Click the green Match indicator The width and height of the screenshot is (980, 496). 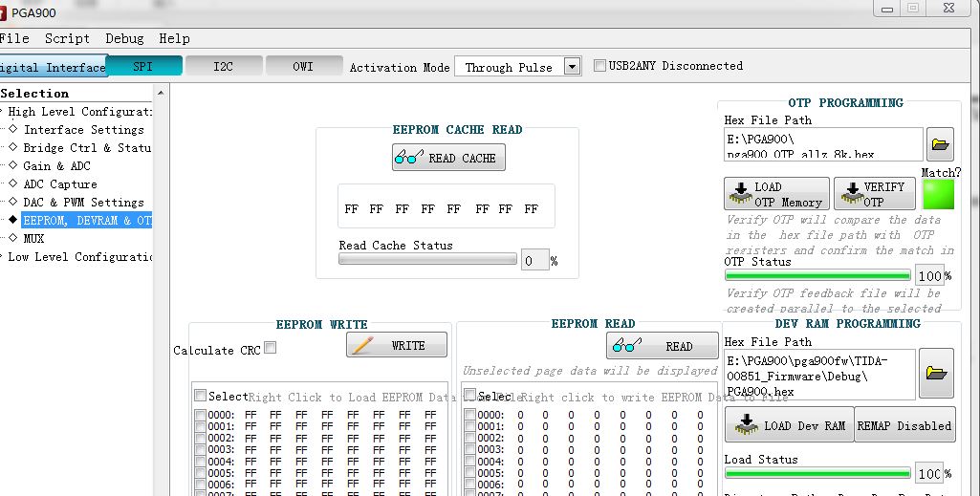[x=938, y=194]
